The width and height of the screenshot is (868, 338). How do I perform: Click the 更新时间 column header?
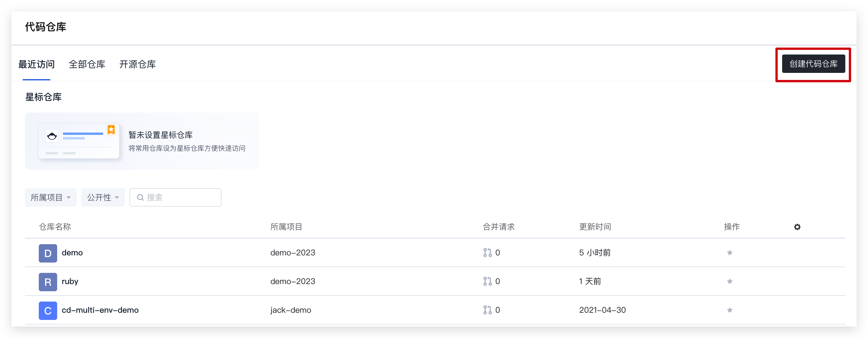(x=595, y=227)
